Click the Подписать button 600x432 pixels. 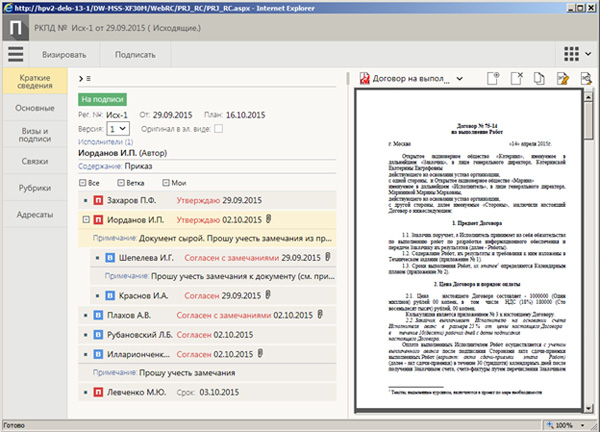[x=135, y=55]
